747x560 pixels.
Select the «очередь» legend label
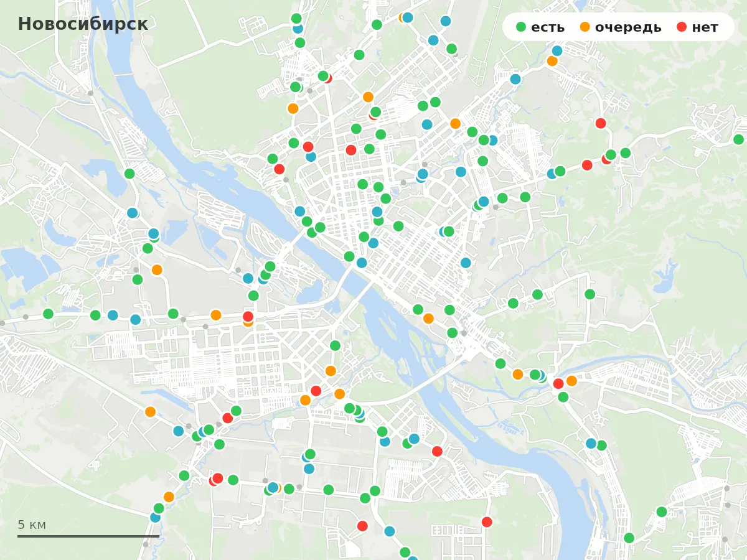[x=628, y=27]
